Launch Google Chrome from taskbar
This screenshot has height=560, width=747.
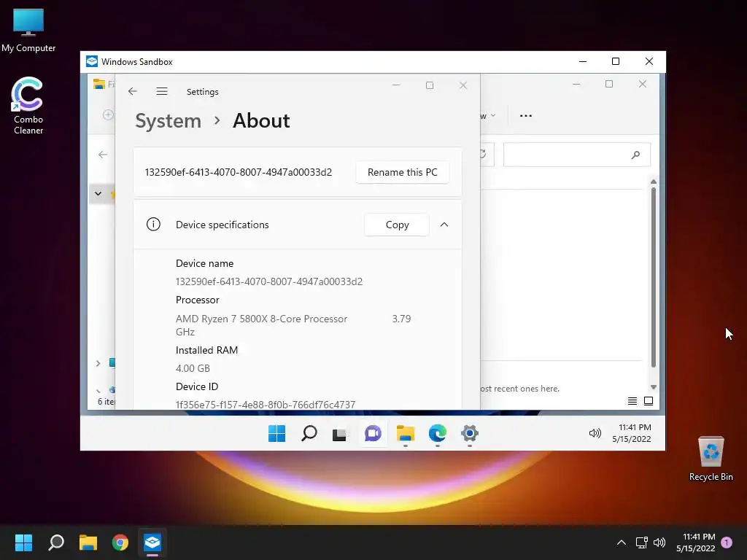(120, 542)
